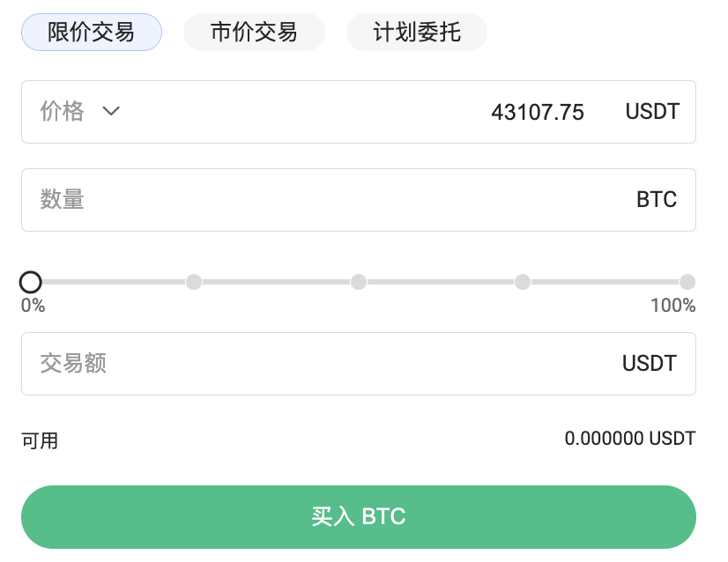Set slider to the 50% middle dot

359,282
